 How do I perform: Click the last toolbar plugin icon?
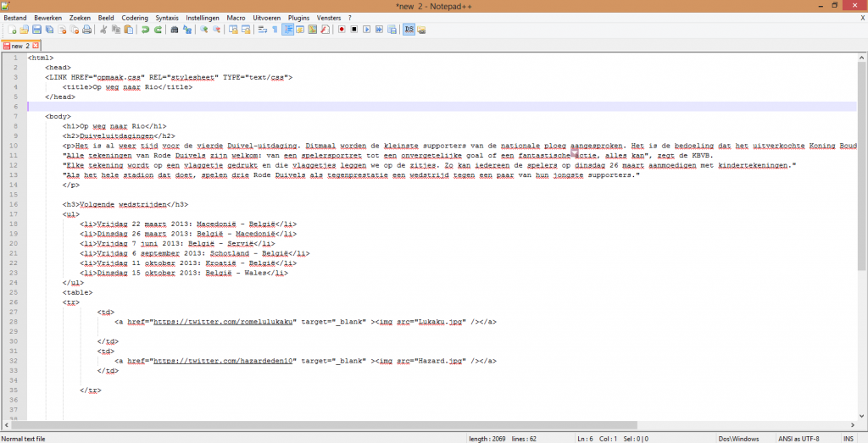421,30
